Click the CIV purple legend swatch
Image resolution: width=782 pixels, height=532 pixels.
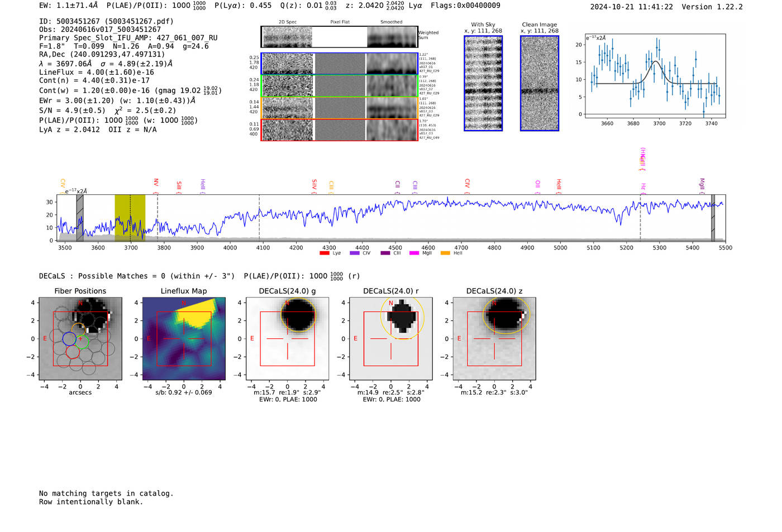354,253
